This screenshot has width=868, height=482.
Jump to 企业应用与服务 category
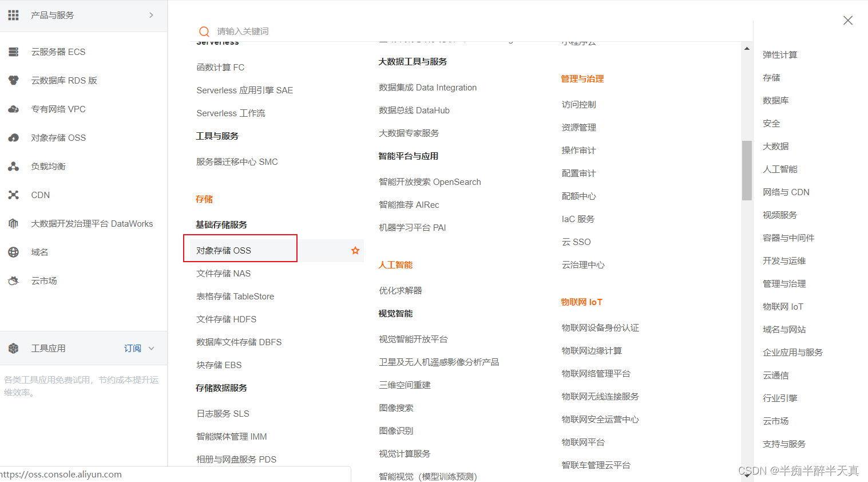[x=793, y=352]
